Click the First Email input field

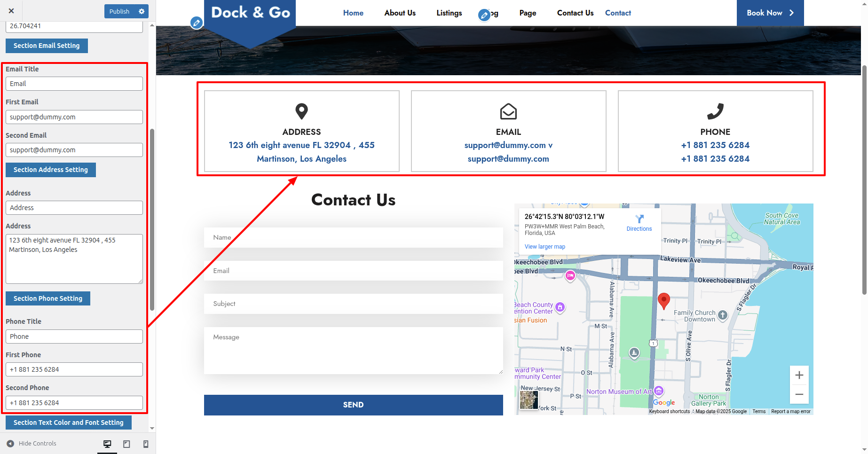pos(74,117)
